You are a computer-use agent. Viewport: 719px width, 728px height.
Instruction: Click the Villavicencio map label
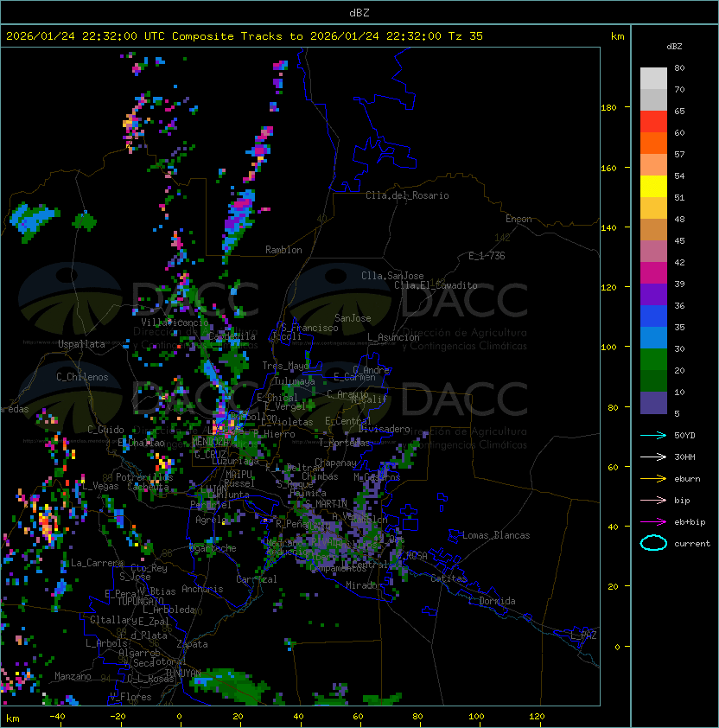click(175, 322)
